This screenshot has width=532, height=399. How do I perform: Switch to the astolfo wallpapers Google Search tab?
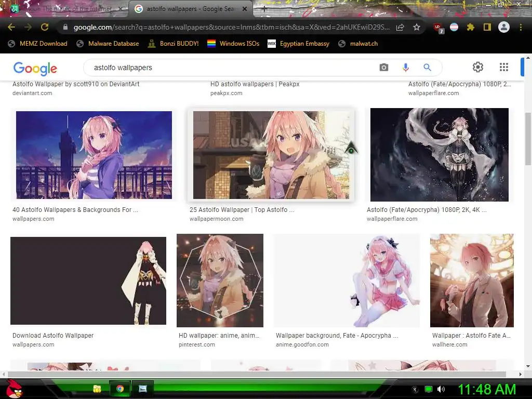(190, 9)
